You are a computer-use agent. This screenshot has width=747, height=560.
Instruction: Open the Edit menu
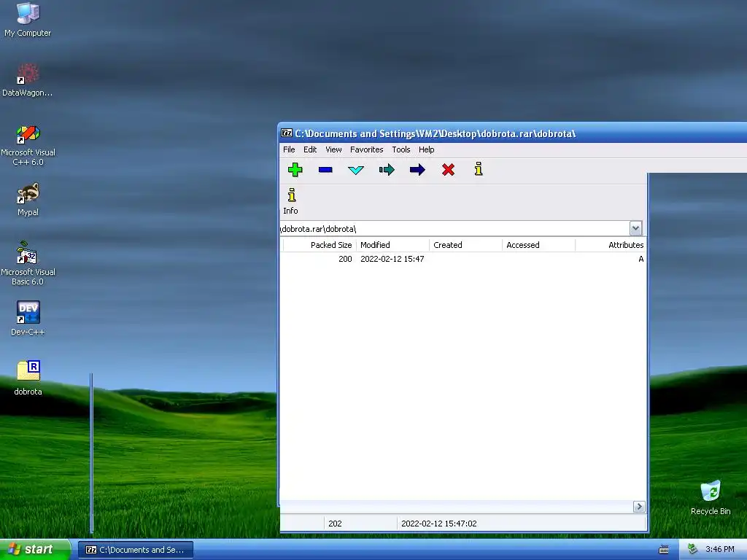pyautogui.click(x=310, y=149)
